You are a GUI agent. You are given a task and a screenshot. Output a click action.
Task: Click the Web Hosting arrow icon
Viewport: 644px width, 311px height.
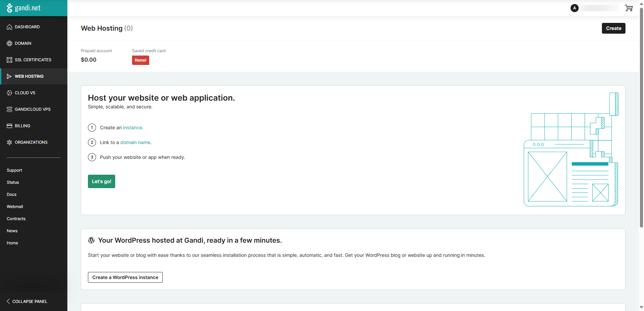click(9, 76)
